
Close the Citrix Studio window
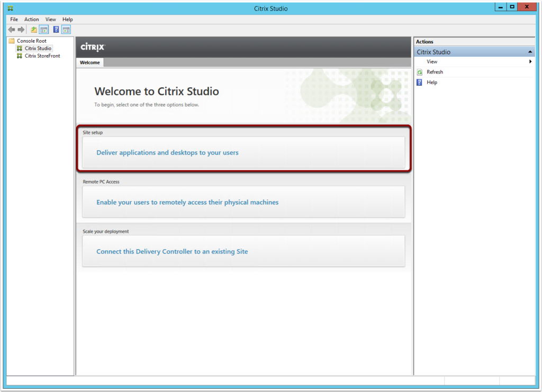(x=527, y=6)
